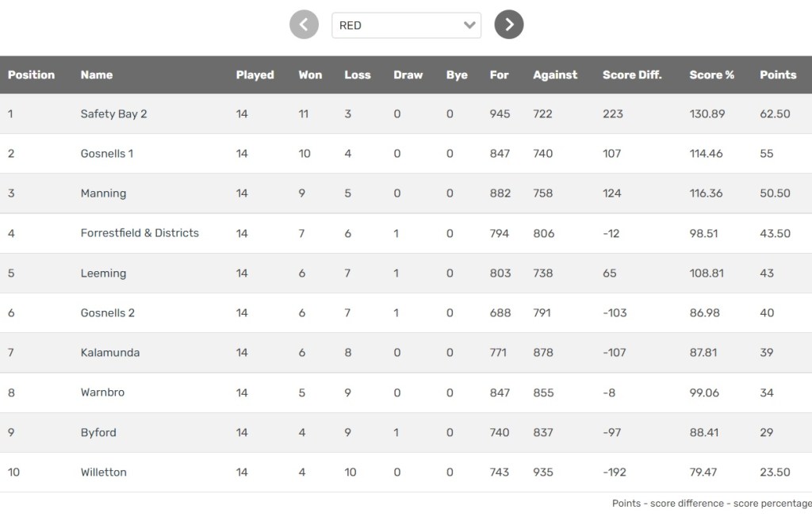Click the Position column header
This screenshot has width=812, height=517.
click(x=31, y=75)
